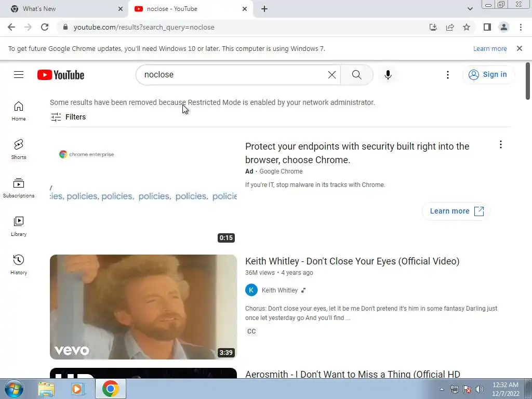Install YouTube app from address bar icon
The width and height of the screenshot is (532, 399).
point(433,27)
